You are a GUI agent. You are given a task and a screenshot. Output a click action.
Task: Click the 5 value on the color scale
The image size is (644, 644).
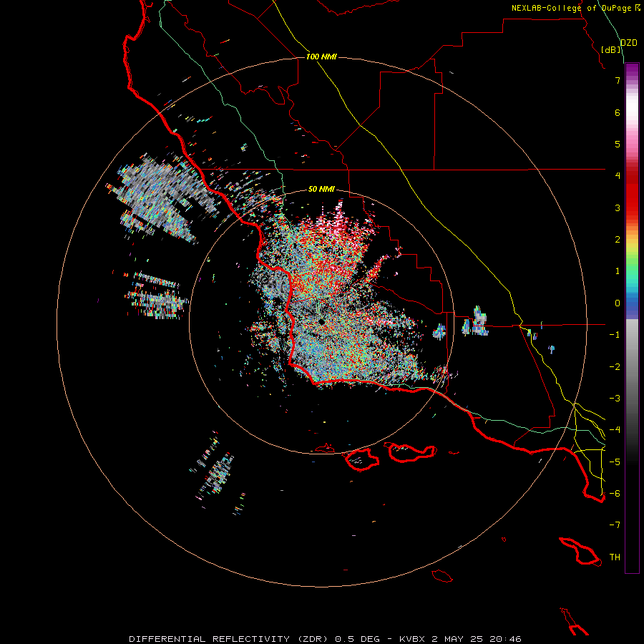coord(618,144)
